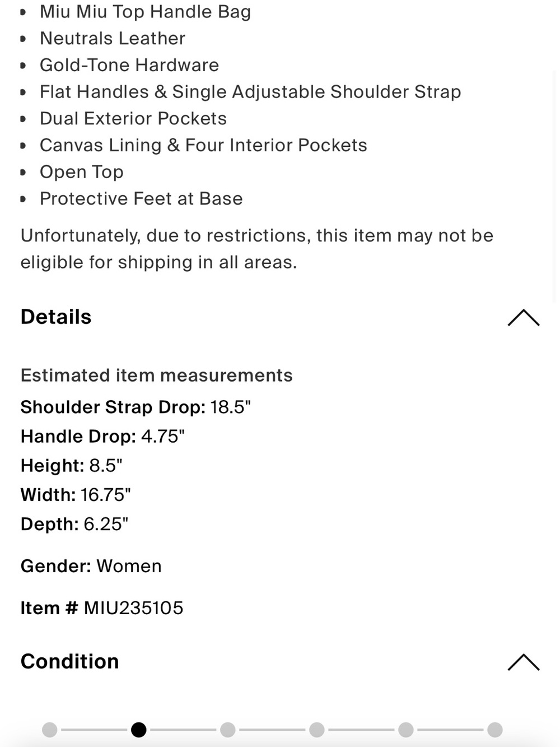Screen dimensions: 560x747
Task: Click the Handle Drop measurement line
Action: click(x=102, y=437)
